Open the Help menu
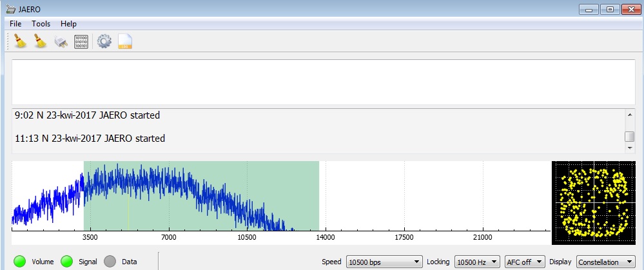 pos(68,24)
